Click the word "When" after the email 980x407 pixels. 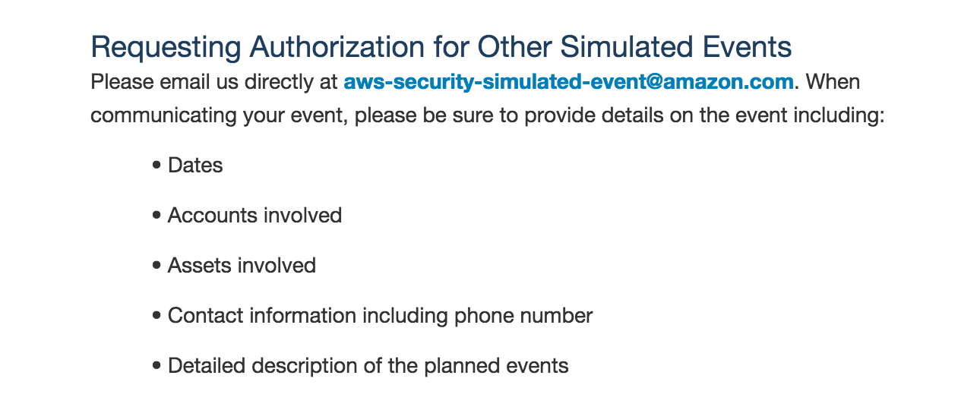point(833,81)
